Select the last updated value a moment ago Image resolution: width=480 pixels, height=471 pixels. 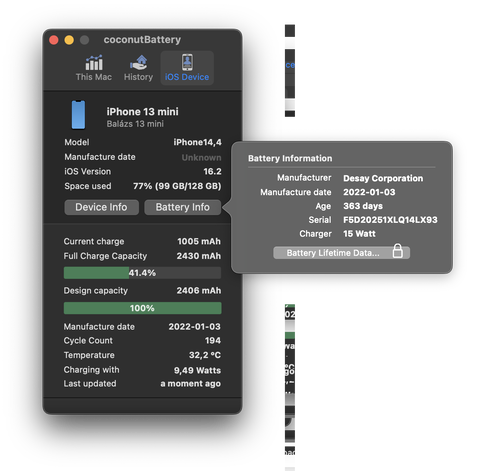click(190, 384)
